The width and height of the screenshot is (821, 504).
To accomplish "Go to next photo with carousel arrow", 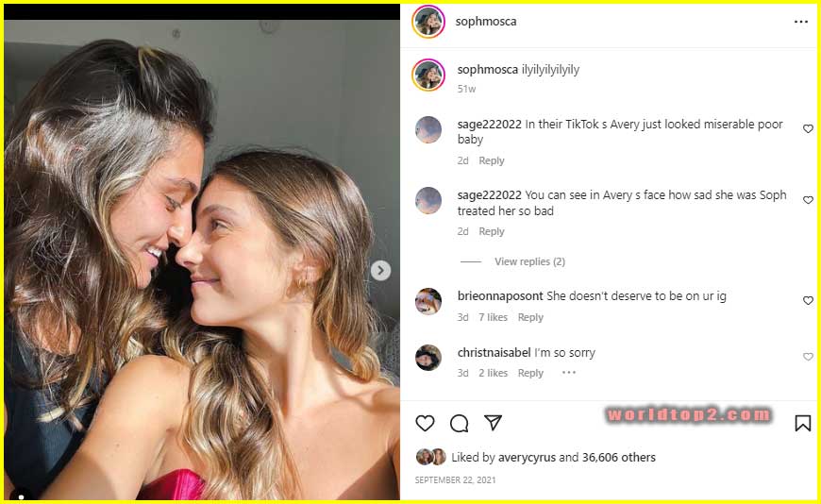I will 380,271.
